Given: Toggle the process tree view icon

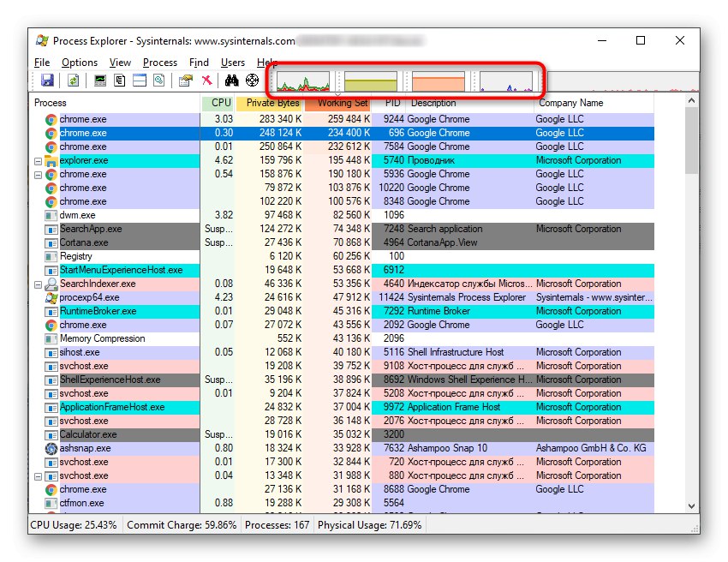Looking at the screenshot, I should point(119,81).
